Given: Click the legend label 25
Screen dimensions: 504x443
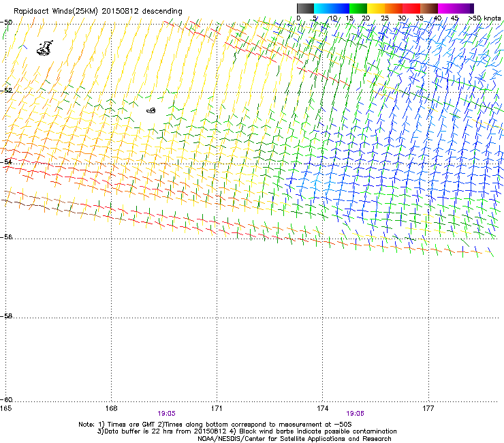Looking at the screenshot, I should (x=385, y=18).
